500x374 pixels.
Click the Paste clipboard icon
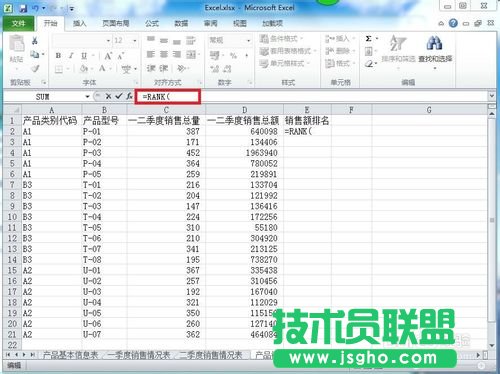(17, 44)
